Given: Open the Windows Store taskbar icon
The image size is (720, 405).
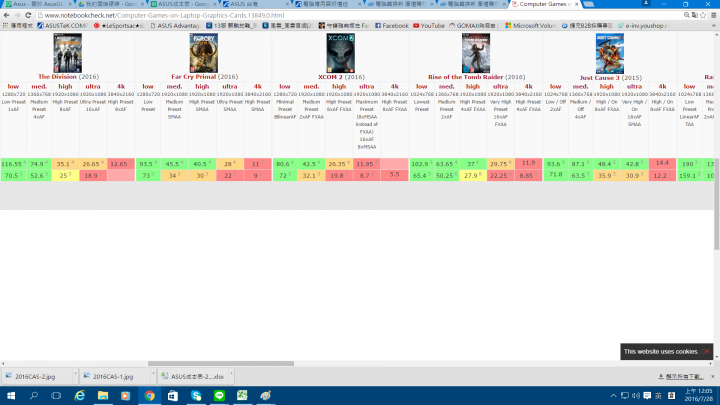Looking at the screenshot, I should point(173,395).
